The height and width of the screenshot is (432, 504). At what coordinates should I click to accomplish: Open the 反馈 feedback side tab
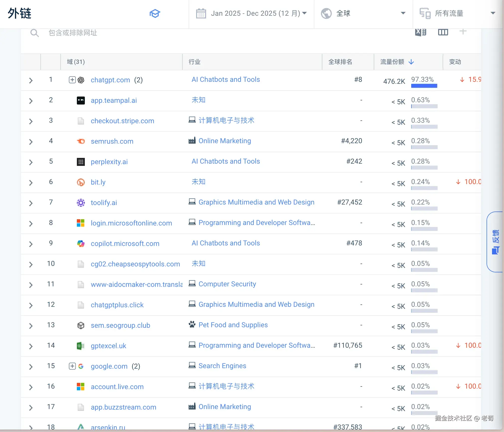pos(495,242)
